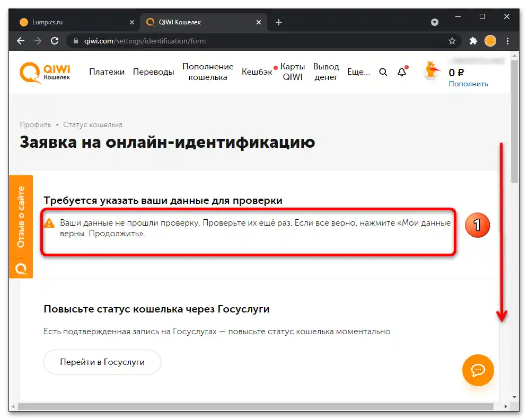
Task: Open notifications bell icon
Action: tap(402, 72)
